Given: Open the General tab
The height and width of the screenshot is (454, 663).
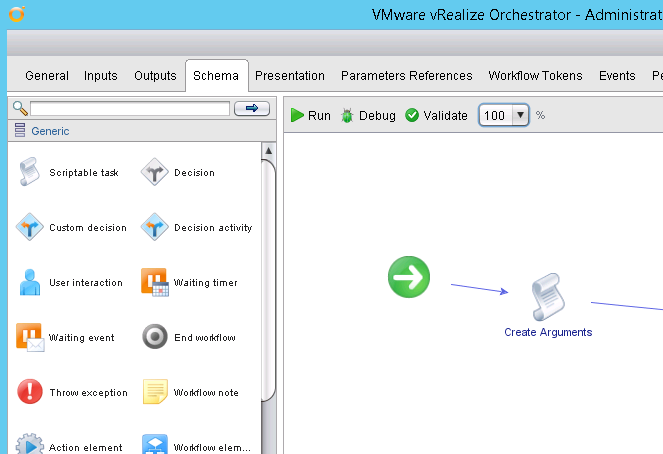Looking at the screenshot, I should pyautogui.click(x=47, y=76).
